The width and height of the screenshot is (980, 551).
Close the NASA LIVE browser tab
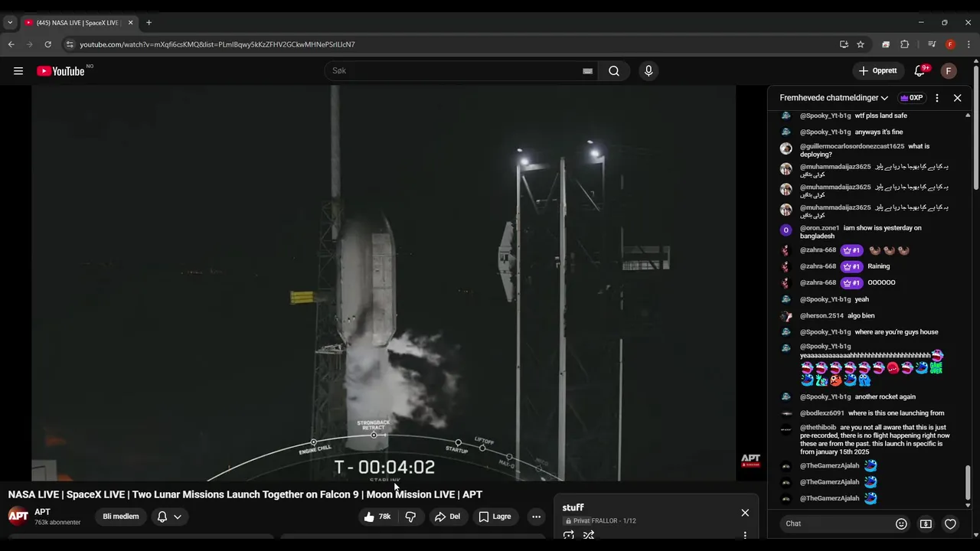[131, 23]
